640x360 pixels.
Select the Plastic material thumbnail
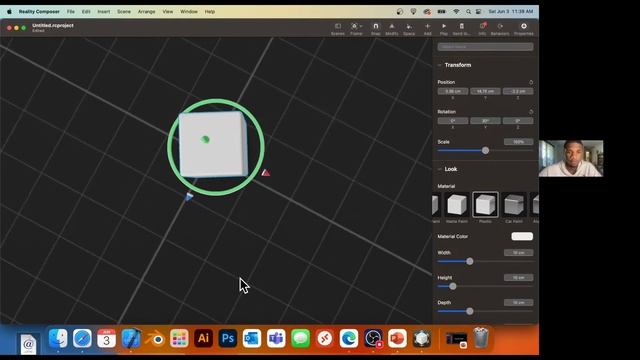tap(485, 204)
